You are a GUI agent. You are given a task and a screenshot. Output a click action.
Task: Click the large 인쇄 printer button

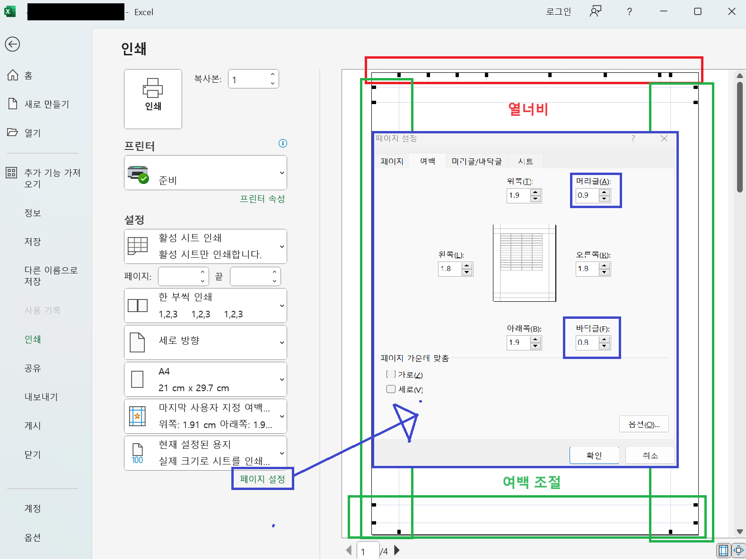pyautogui.click(x=153, y=99)
